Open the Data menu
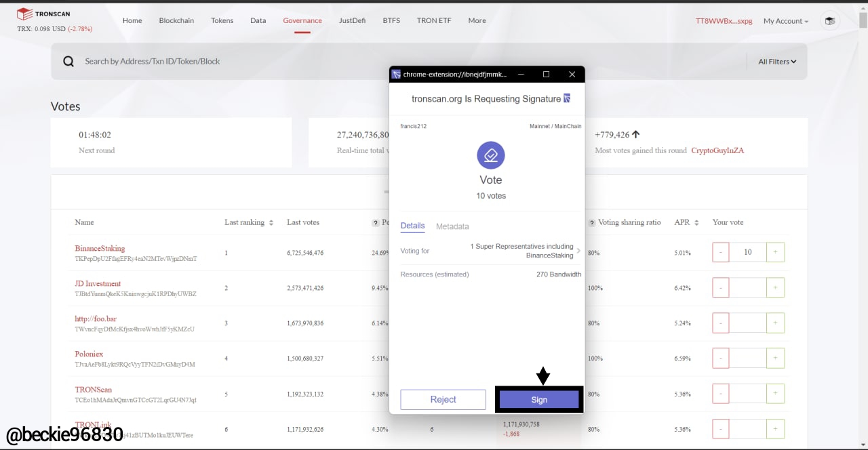 coord(258,20)
